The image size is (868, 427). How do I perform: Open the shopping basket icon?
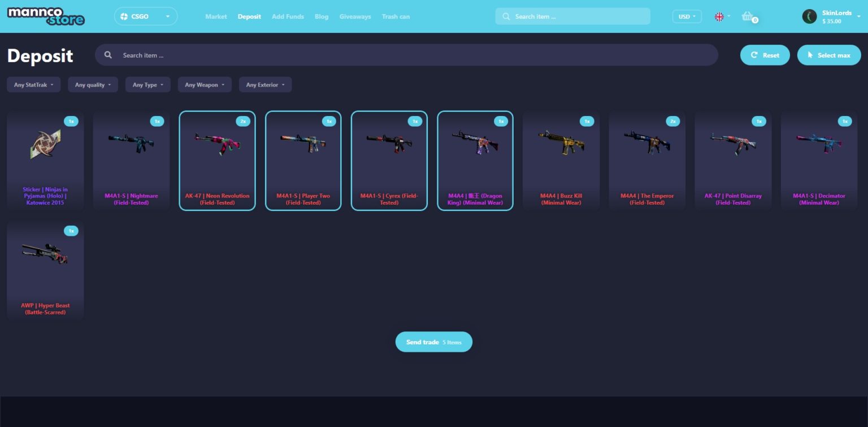coord(748,16)
